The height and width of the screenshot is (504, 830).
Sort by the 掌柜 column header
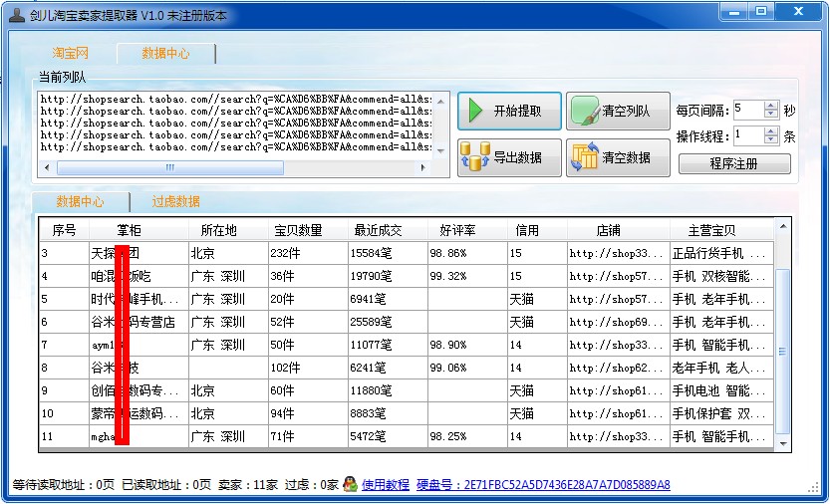138,230
